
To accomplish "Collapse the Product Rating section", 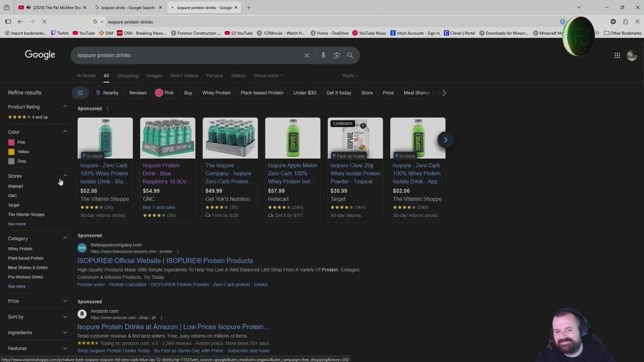I will click(x=65, y=107).
